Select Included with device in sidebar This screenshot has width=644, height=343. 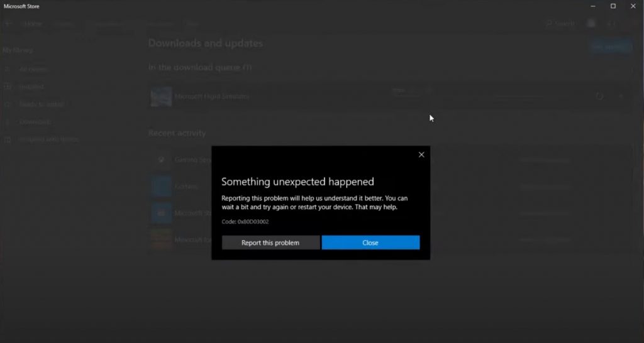48,139
